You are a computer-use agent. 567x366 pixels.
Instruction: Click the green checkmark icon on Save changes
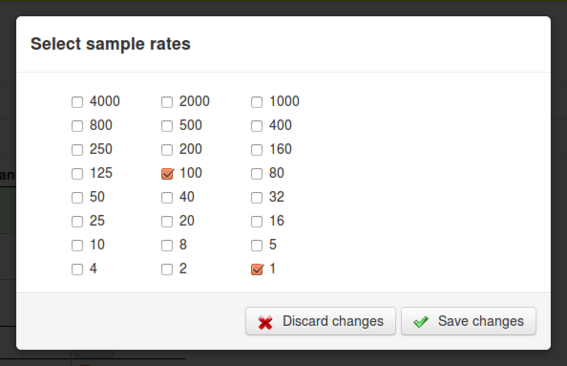(x=421, y=322)
